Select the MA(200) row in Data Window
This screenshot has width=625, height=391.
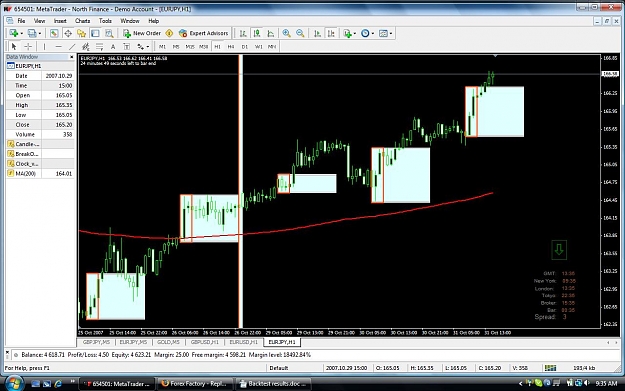pos(40,174)
